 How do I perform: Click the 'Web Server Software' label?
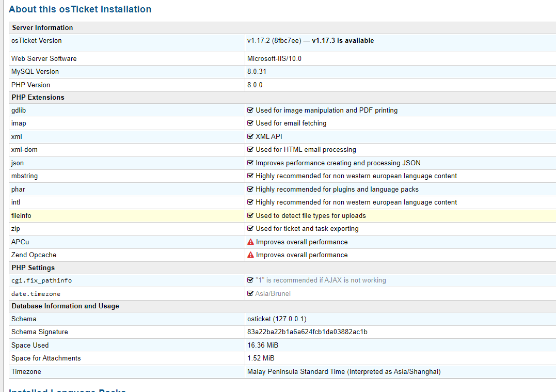click(44, 58)
